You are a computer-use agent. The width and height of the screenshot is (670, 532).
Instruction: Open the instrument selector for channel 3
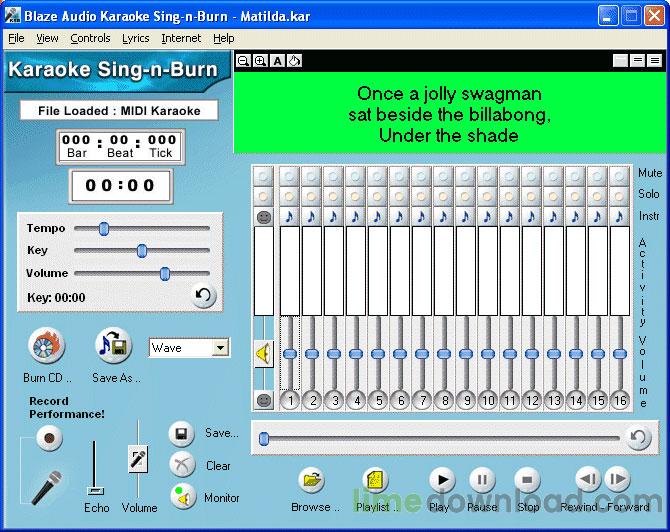tap(333, 215)
